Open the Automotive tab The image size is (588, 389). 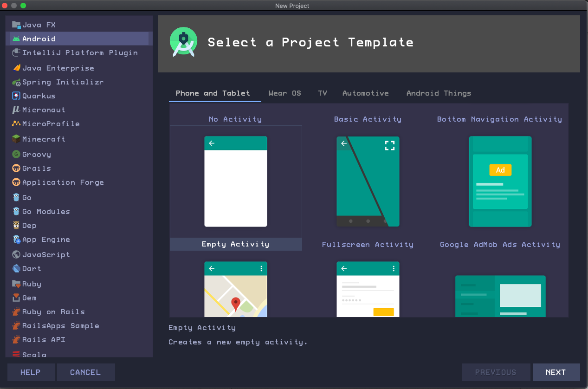(366, 93)
